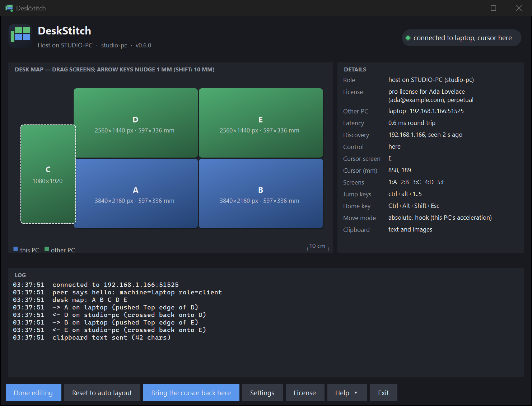Maximize the DeskStitch window
532x406 pixels.
pos(494,8)
